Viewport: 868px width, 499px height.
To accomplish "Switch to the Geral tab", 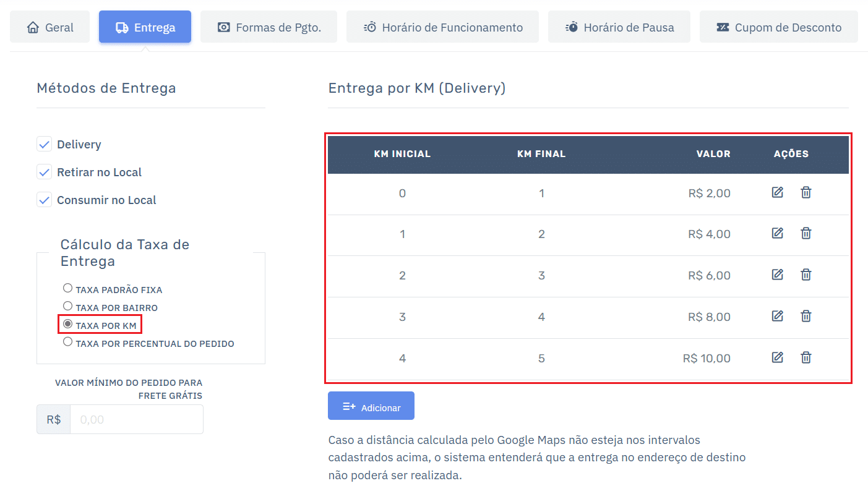I will point(49,27).
